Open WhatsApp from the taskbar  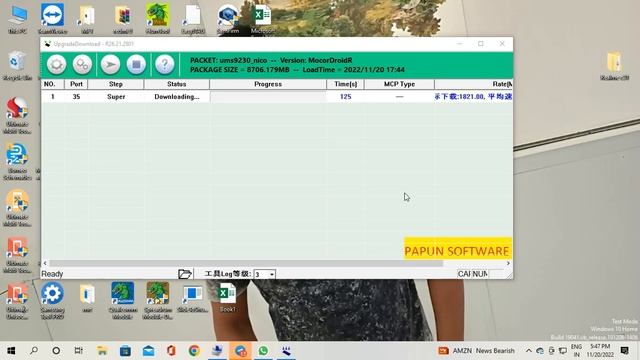click(x=263, y=351)
